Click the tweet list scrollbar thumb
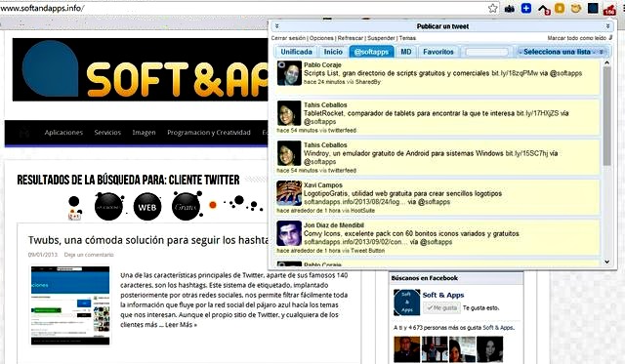The height and width of the screenshot is (364, 625). click(606, 115)
